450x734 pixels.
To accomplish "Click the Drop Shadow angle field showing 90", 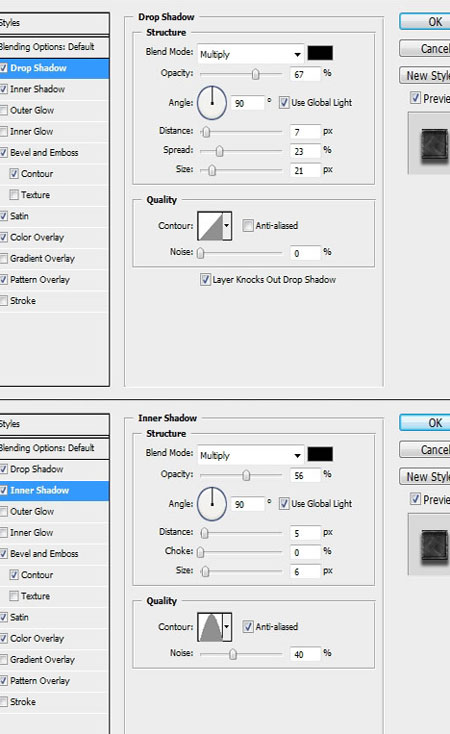I will click(x=247, y=103).
